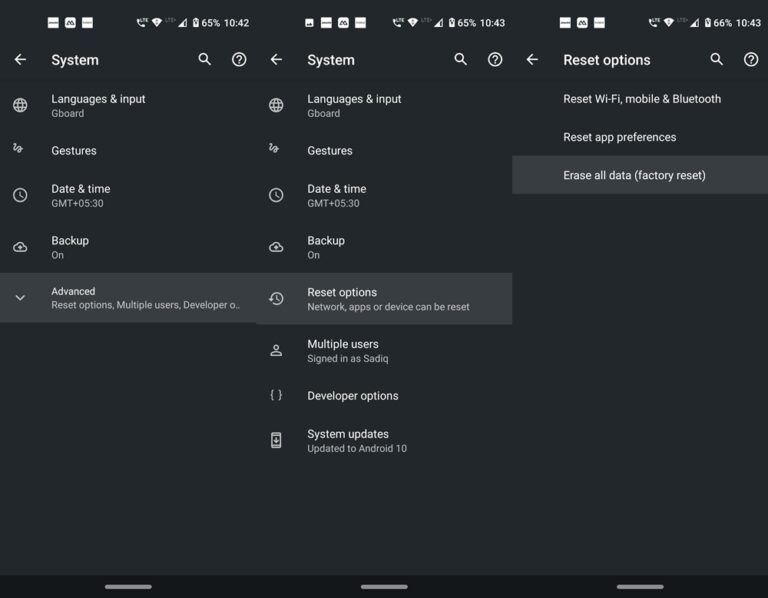Check System updates, Updated to Android 10
Image resolution: width=768 pixels, height=598 pixels.
tap(356, 440)
